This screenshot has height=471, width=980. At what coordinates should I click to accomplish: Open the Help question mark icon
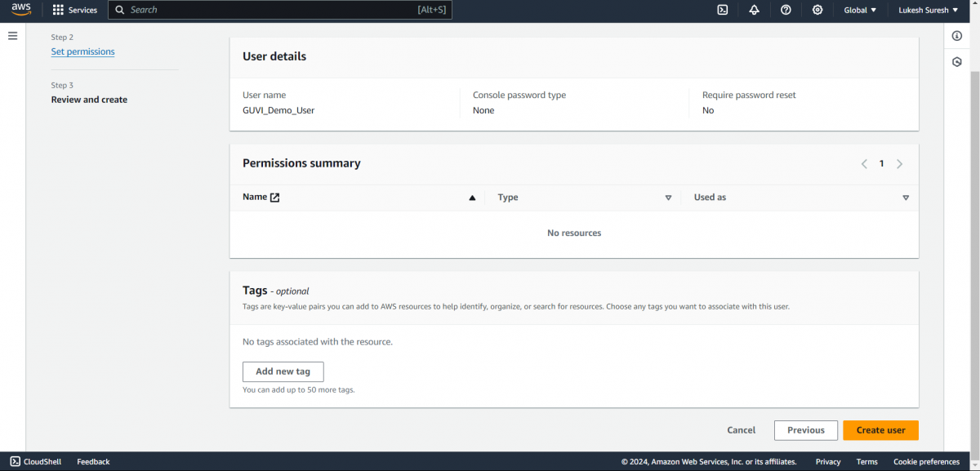[x=786, y=10]
